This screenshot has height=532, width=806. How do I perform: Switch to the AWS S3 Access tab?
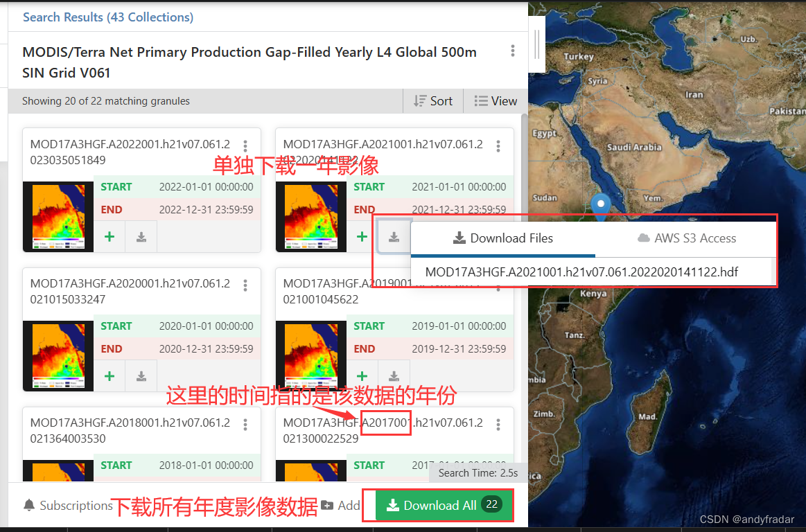(x=686, y=238)
